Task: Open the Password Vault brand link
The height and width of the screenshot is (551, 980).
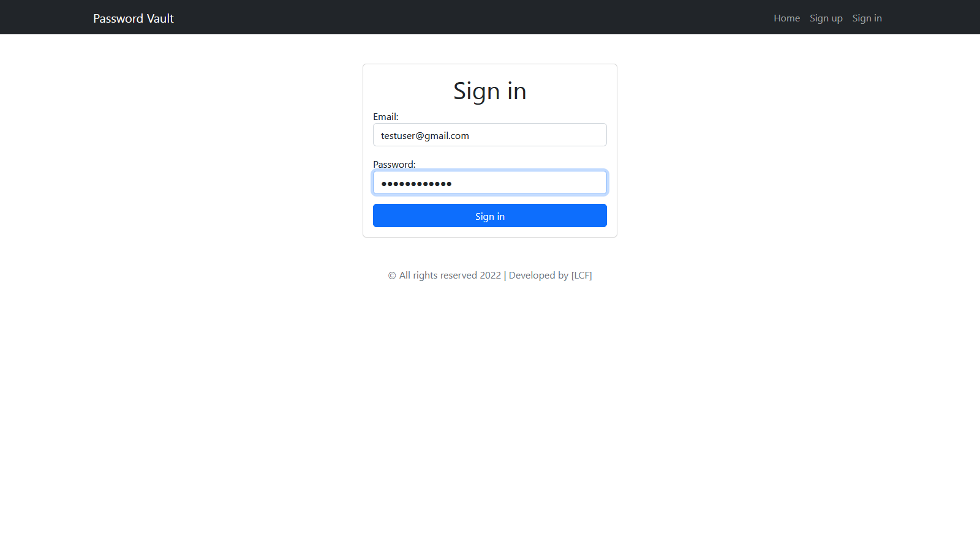Action: coord(134,18)
